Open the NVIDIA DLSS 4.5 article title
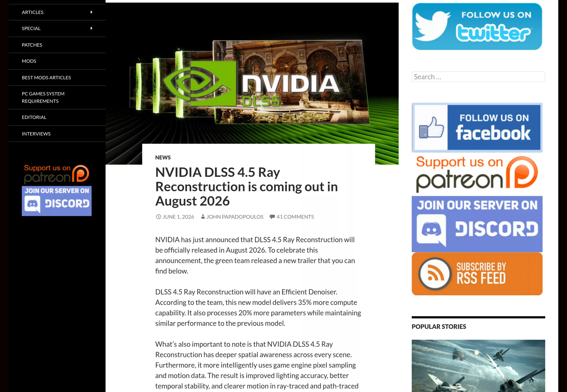This screenshot has width=567, height=392. click(x=246, y=186)
